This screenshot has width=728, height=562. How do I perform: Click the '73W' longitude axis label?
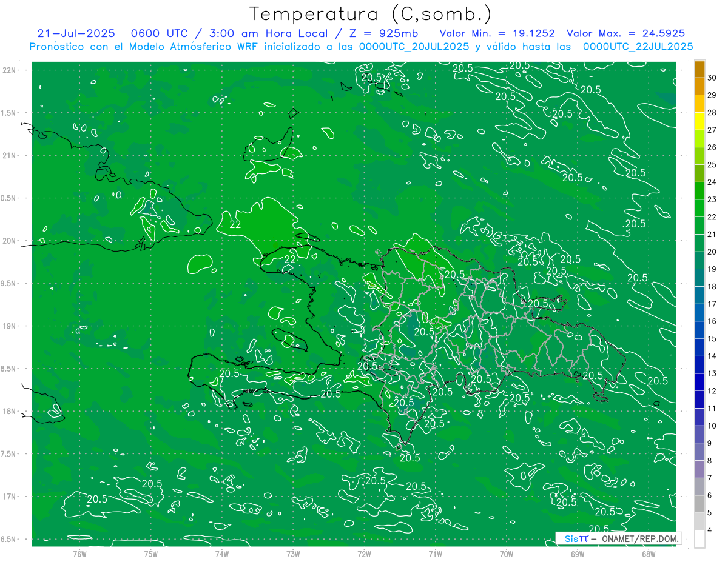pos(293,554)
